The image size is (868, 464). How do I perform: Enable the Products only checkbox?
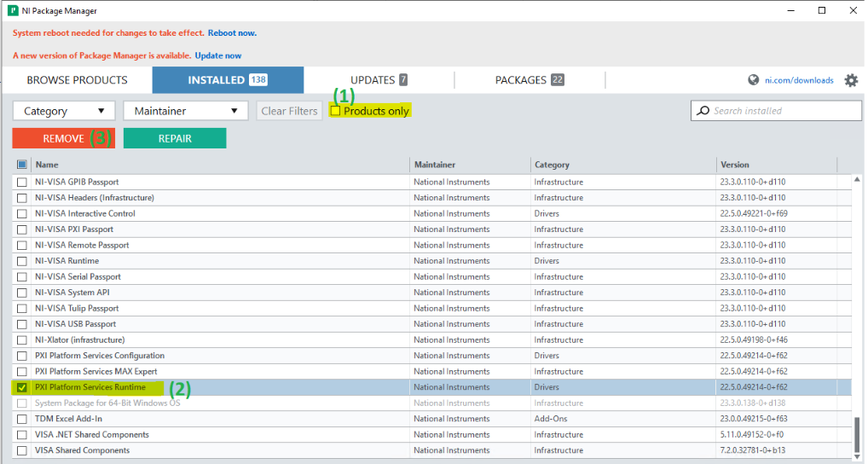(335, 111)
